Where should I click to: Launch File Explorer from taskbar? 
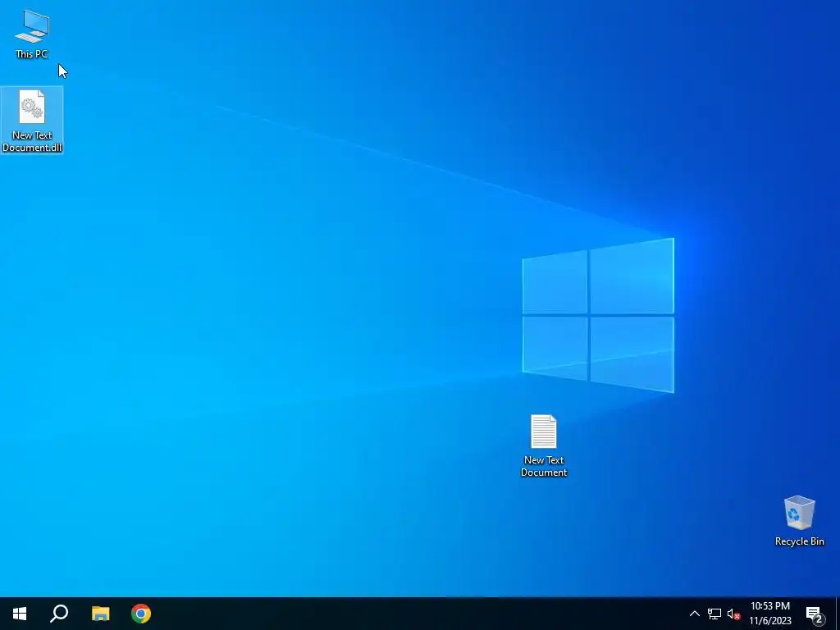[x=100, y=614]
